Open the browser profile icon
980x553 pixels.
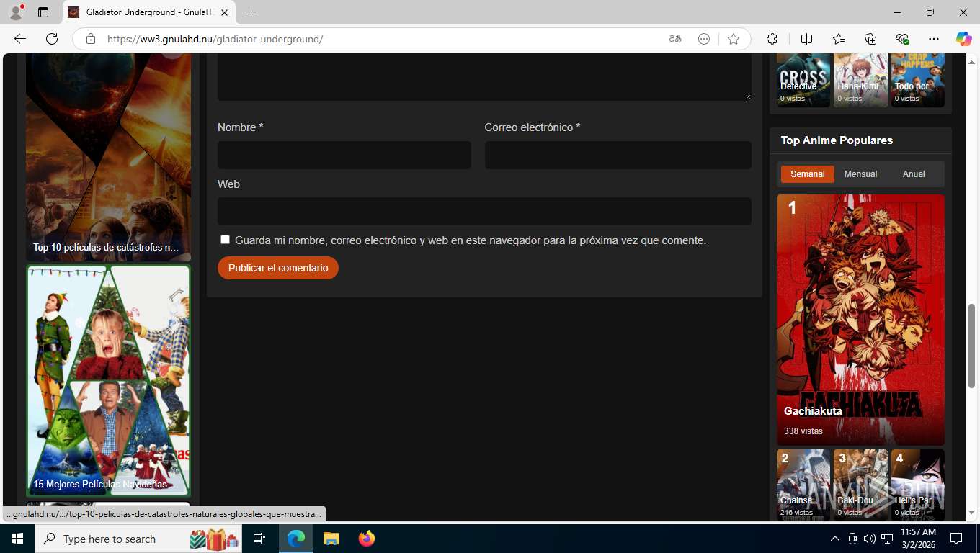point(16,12)
